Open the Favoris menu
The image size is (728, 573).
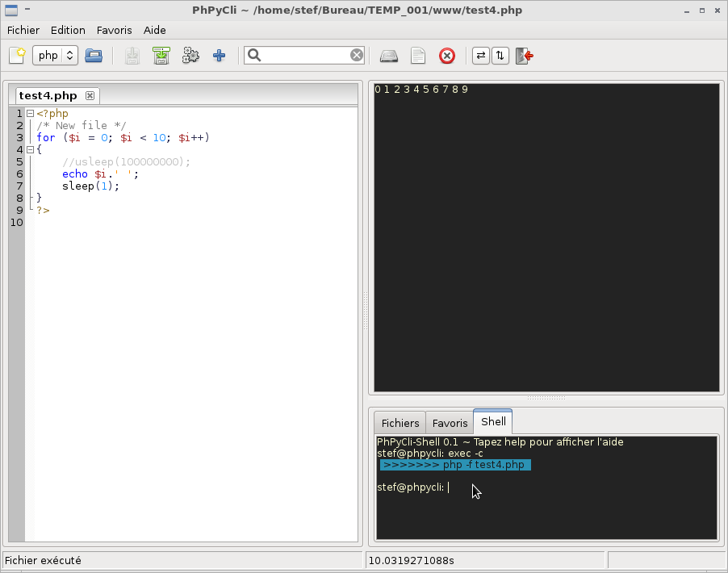click(x=114, y=30)
